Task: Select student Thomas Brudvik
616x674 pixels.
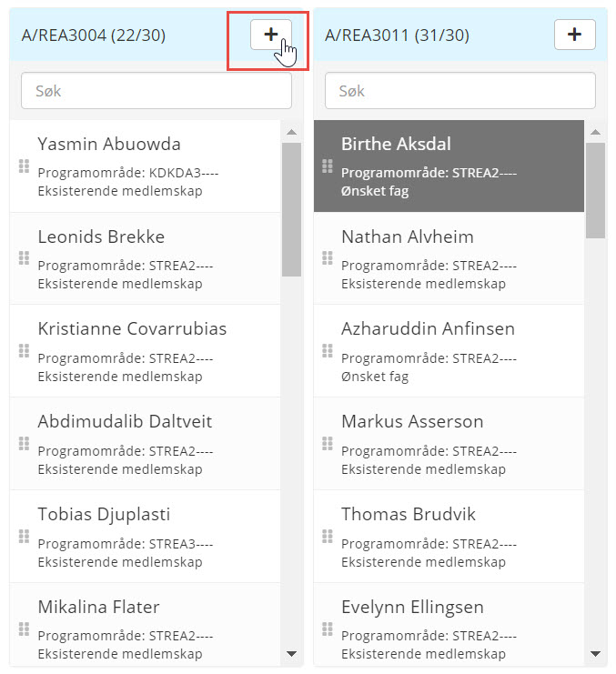Action: (x=449, y=537)
